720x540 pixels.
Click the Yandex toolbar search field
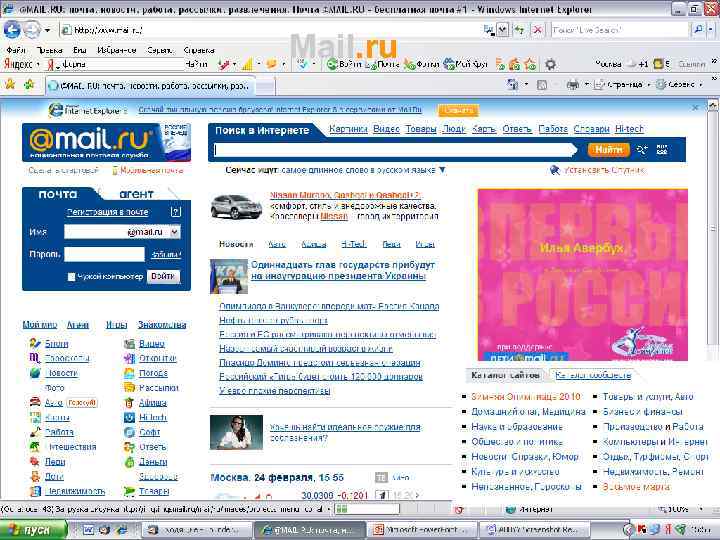point(118,64)
